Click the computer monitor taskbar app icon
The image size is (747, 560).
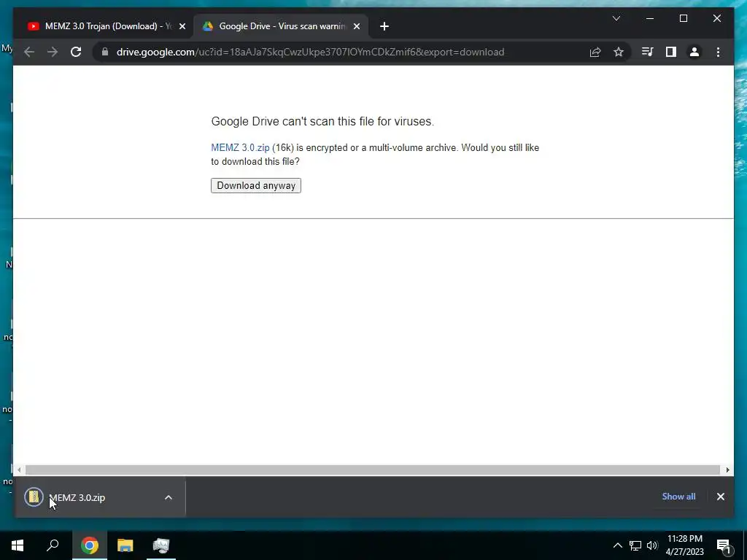click(x=161, y=545)
